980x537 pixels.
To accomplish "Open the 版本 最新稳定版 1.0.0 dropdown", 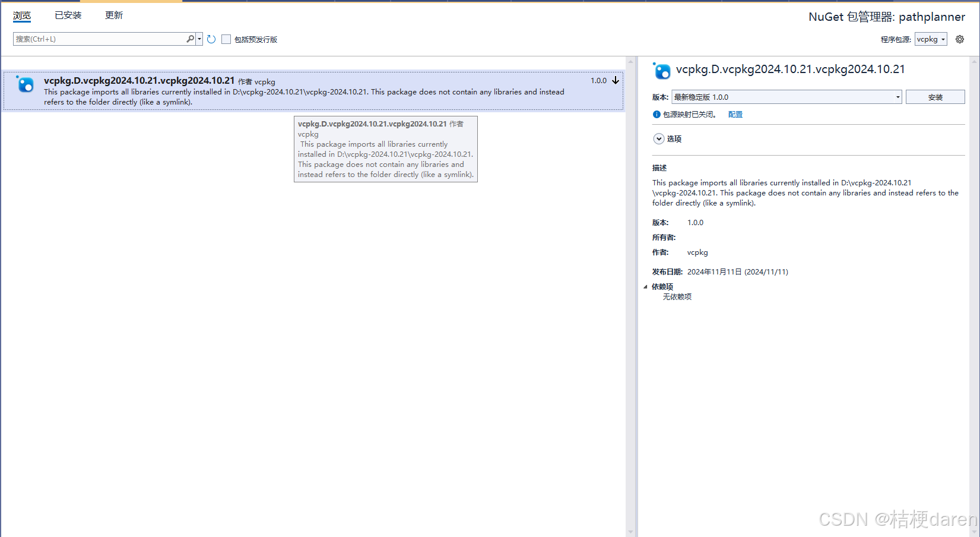I will (x=787, y=97).
